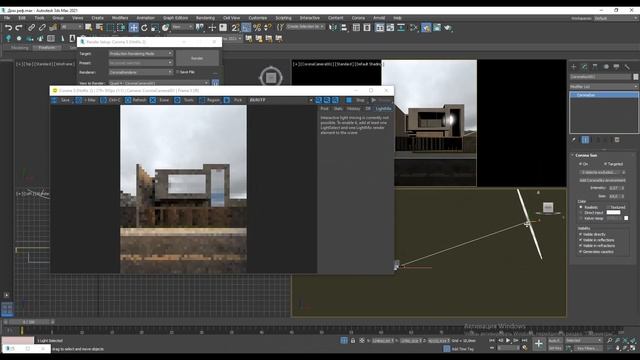Click the Undo arrow in main toolbar

[8, 27]
